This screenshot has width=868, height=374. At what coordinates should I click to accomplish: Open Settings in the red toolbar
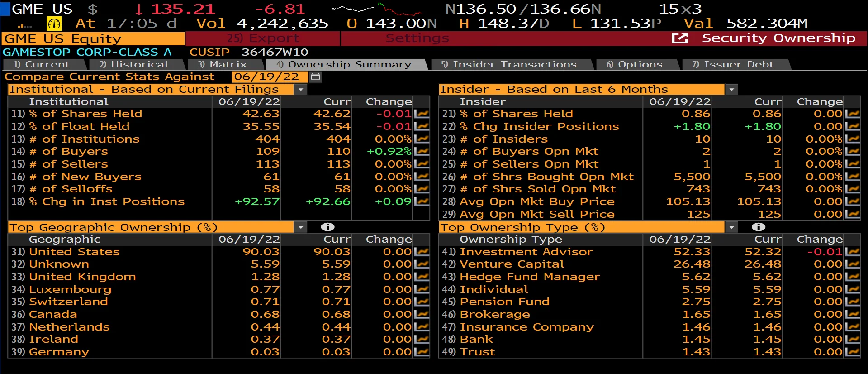(x=417, y=38)
